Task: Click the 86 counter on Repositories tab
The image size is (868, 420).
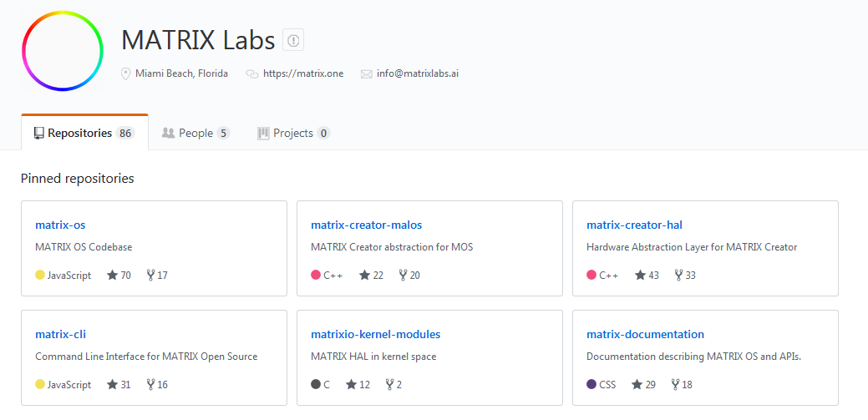Action: [125, 134]
